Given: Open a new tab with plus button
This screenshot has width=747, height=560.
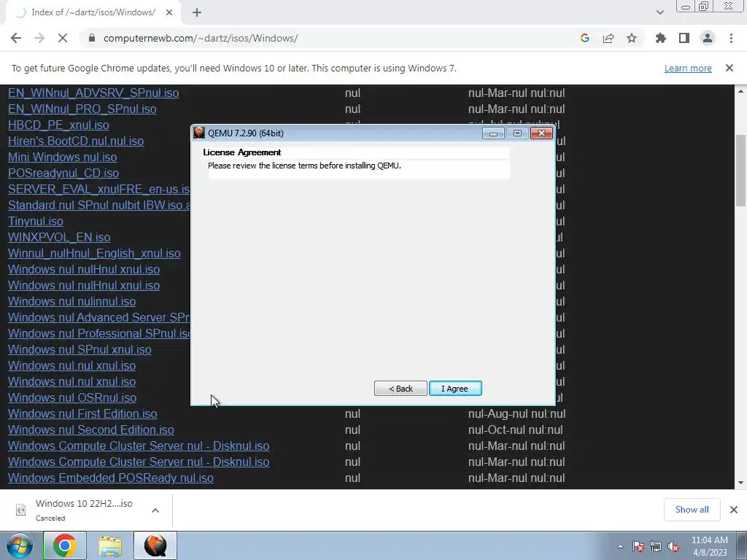Looking at the screenshot, I should pyautogui.click(x=197, y=13).
